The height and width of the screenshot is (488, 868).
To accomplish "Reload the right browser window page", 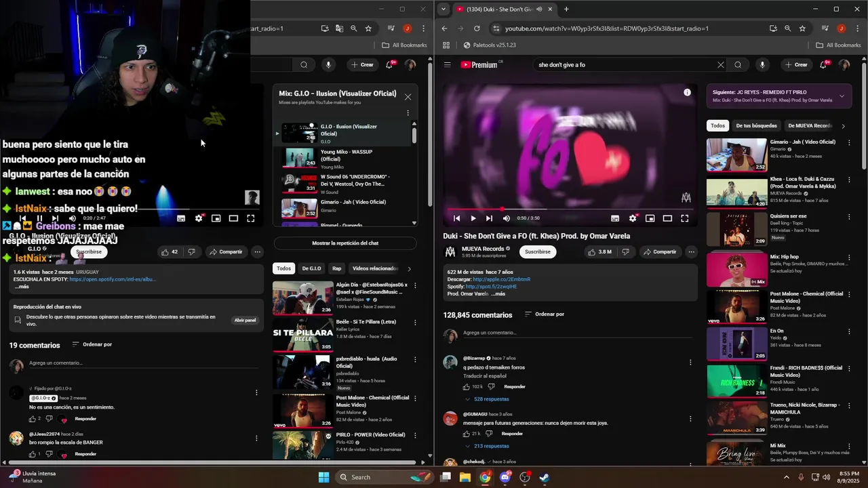I will point(477,28).
